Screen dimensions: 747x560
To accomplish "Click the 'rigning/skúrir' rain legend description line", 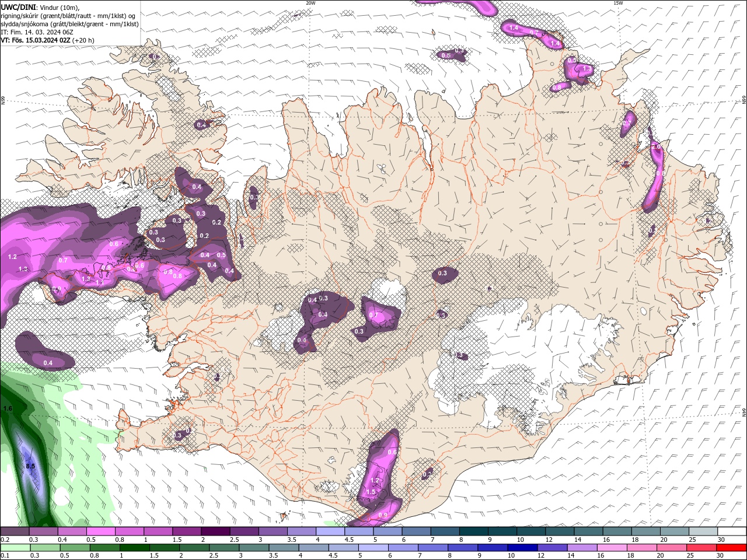I will [x=68, y=16].
